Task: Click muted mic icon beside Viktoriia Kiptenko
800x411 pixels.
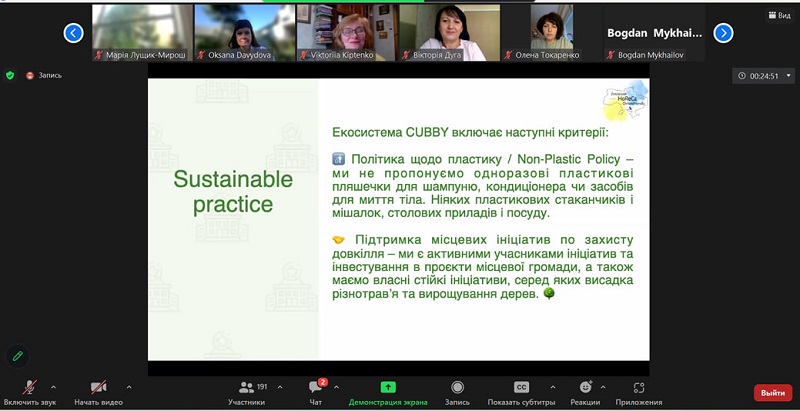Action: [x=304, y=55]
